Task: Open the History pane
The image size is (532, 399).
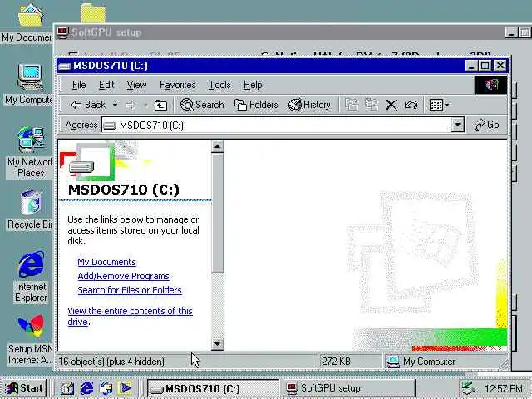Action: [x=309, y=105]
